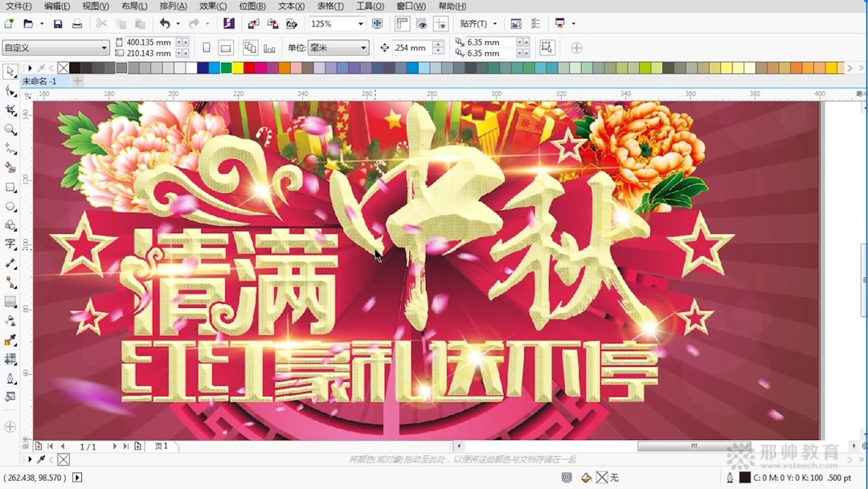
Task: Select the Ellipse tool
Action: coord(10,204)
